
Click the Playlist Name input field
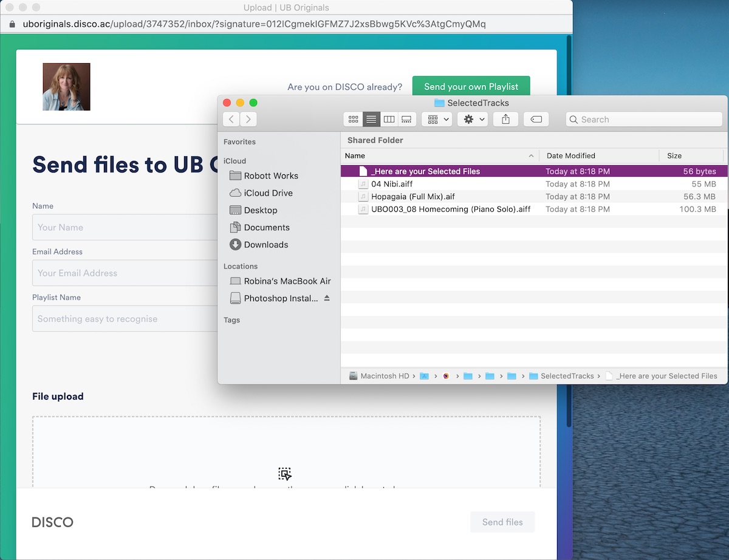(125, 319)
